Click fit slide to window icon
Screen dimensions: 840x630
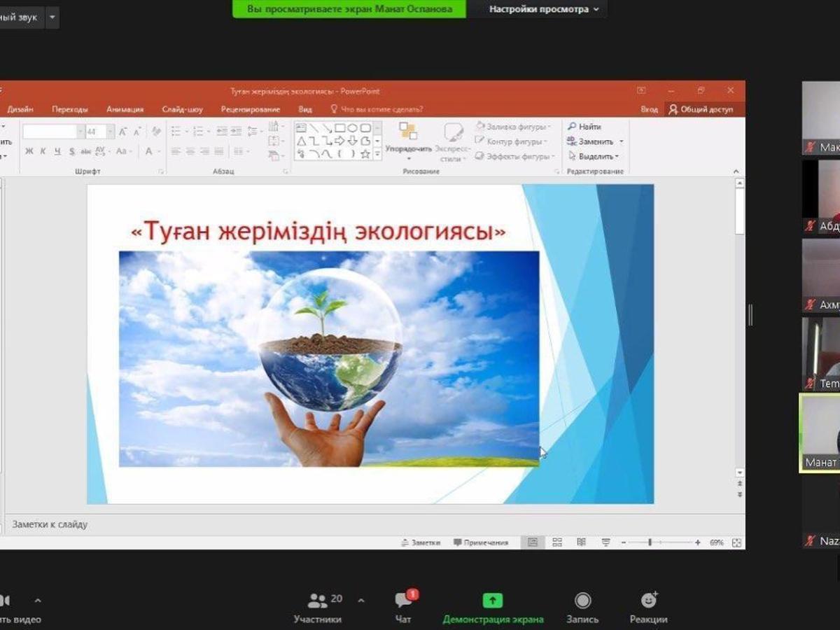pos(736,542)
